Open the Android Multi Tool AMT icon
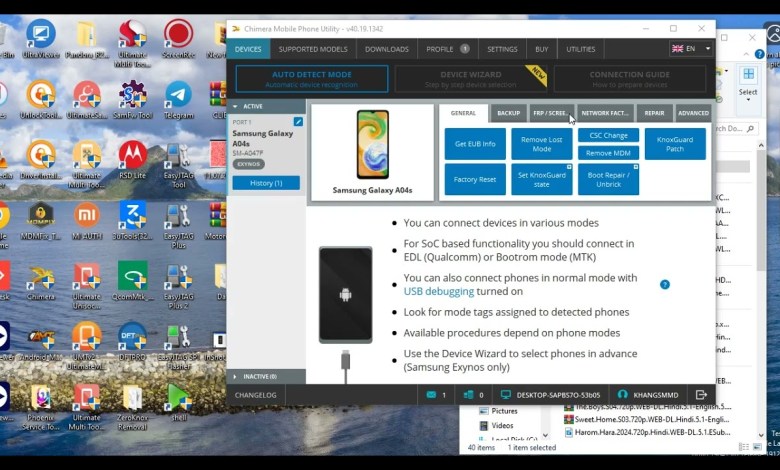 (x=41, y=341)
